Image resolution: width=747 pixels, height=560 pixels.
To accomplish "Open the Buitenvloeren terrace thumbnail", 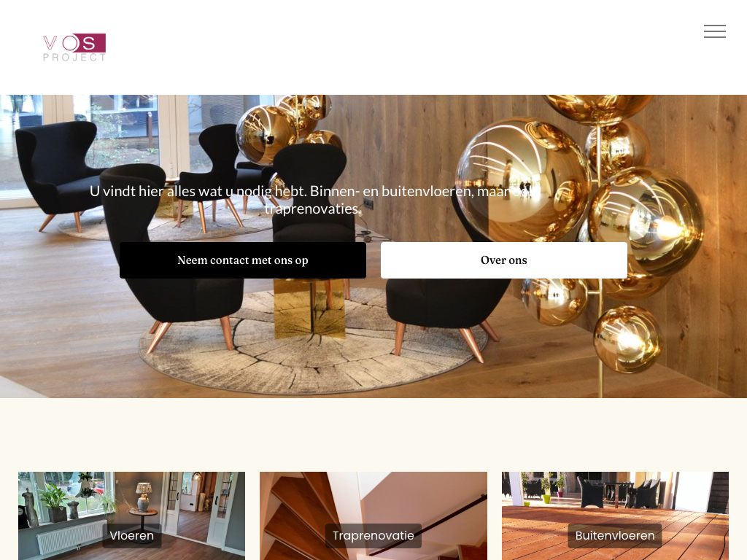I will coord(615,516).
